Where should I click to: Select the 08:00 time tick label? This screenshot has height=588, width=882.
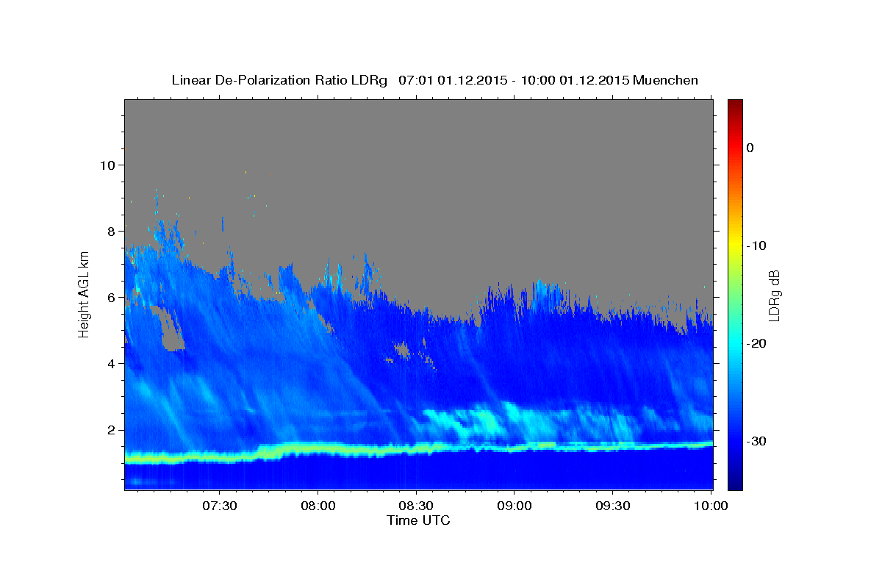tap(318, 506)
